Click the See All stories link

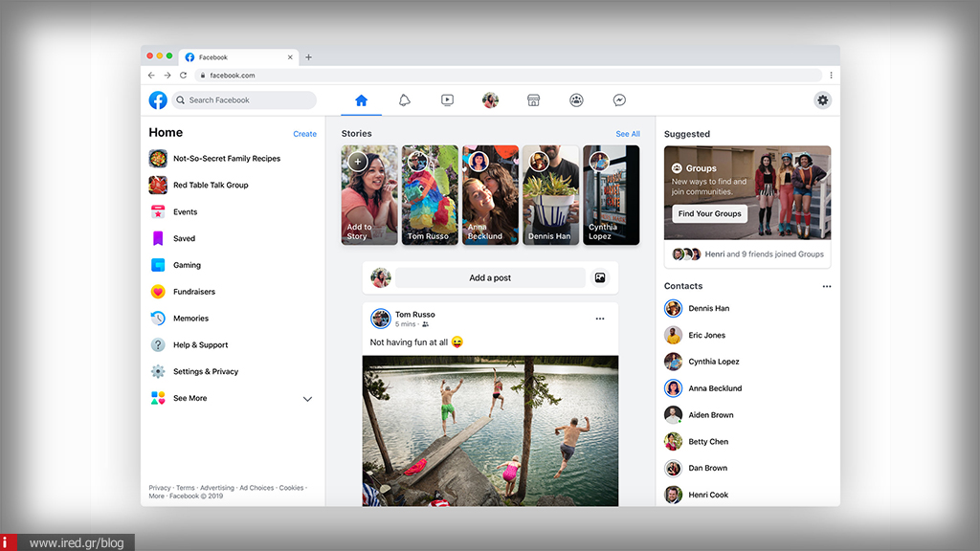[628, 134]
